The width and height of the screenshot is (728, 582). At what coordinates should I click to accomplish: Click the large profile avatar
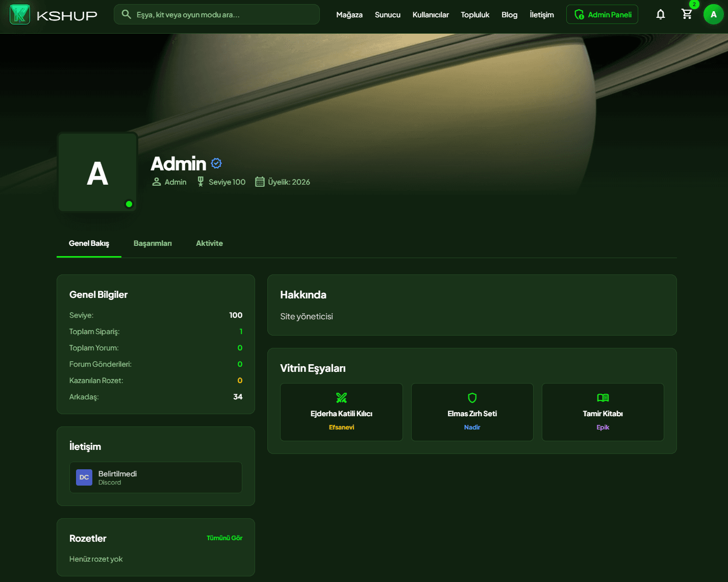click(x=97, y=172)
